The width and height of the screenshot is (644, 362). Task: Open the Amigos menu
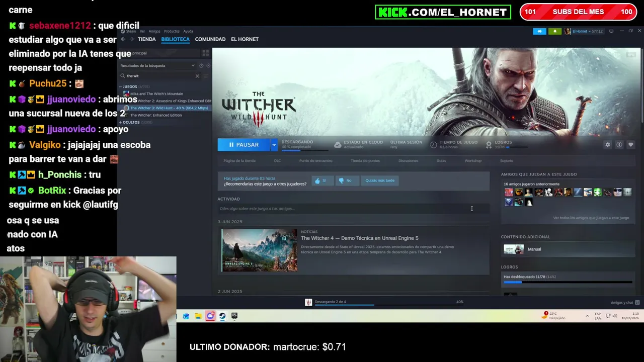coord(154,31)
